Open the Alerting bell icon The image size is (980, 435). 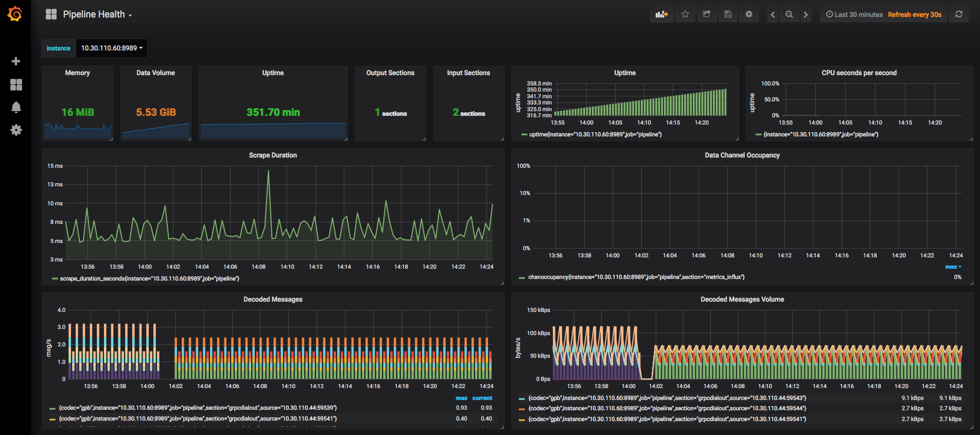(16, 107)
